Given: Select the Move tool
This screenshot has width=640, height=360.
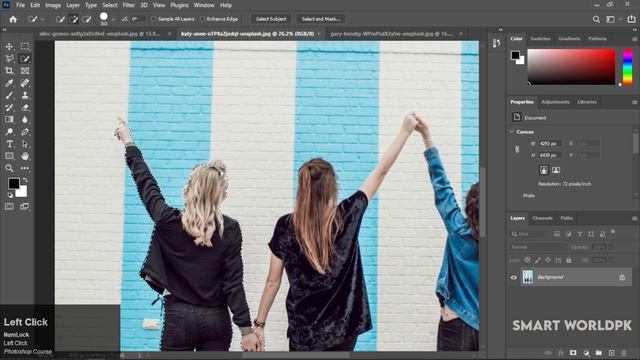Looking at the screenshot, I should (x=9, y=47).
